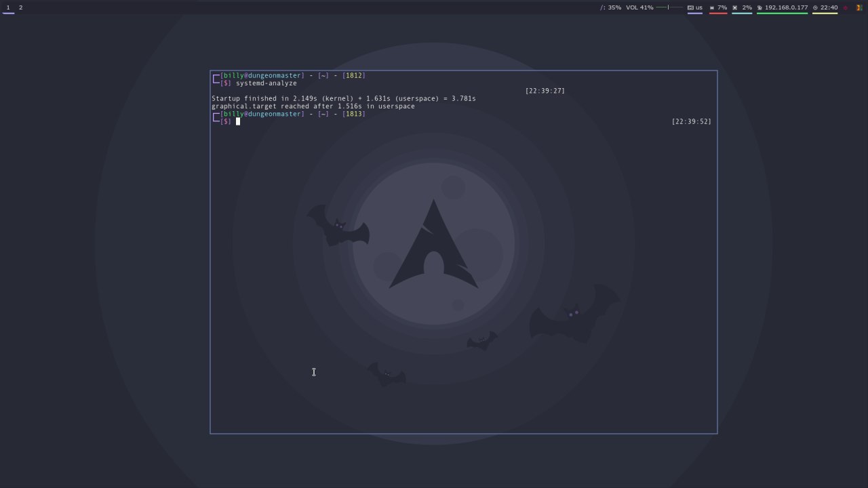Click the 7% memory usage value

point(722,7)
